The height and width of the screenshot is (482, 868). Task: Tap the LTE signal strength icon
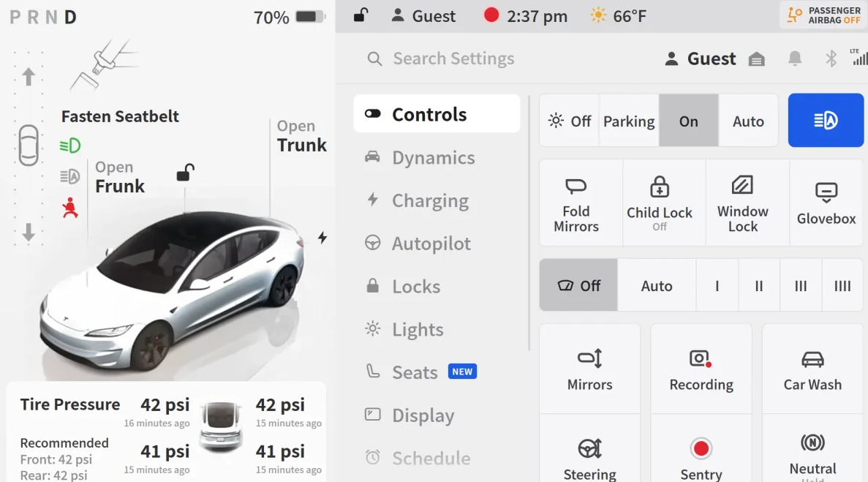pos(858,57)
